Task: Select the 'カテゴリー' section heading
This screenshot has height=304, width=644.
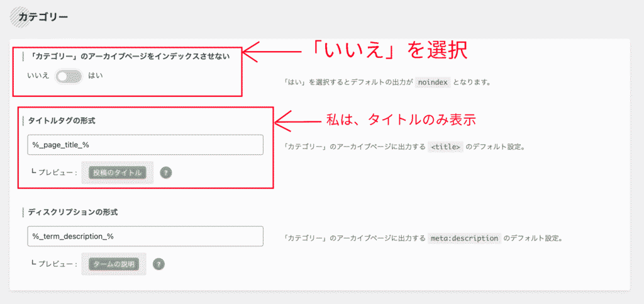Action: click(43, 16)
